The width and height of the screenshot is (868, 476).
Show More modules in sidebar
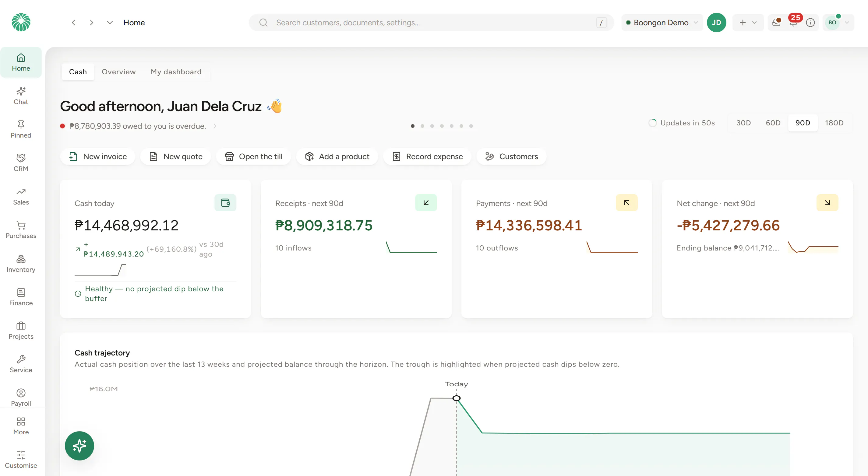pyautogui.click(x=21, y=426)
